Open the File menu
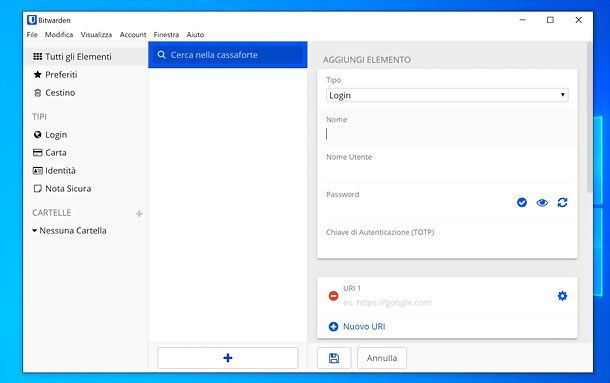Image resolution: width=610 pixels, height=383 pixels. click(x=32, y=35)
